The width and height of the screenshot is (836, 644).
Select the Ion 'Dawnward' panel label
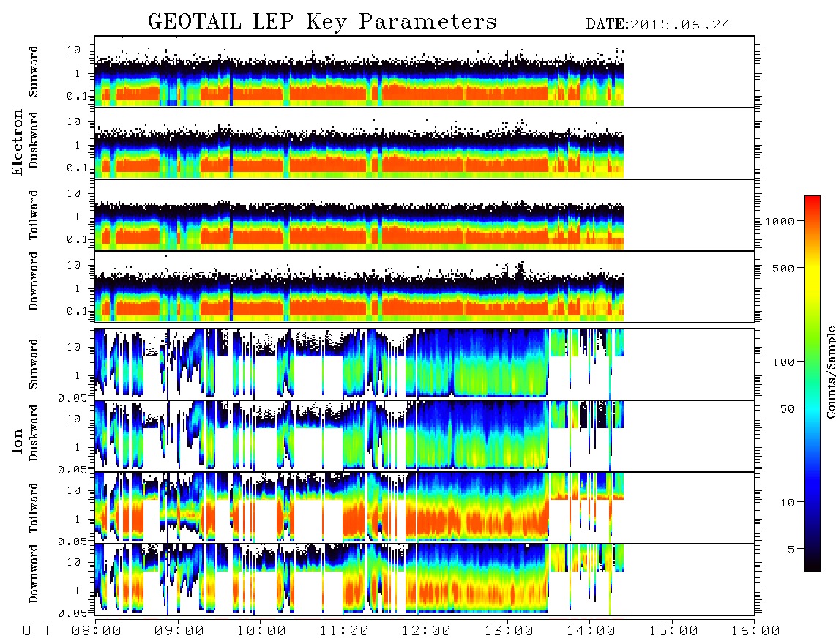coord(34,574)
